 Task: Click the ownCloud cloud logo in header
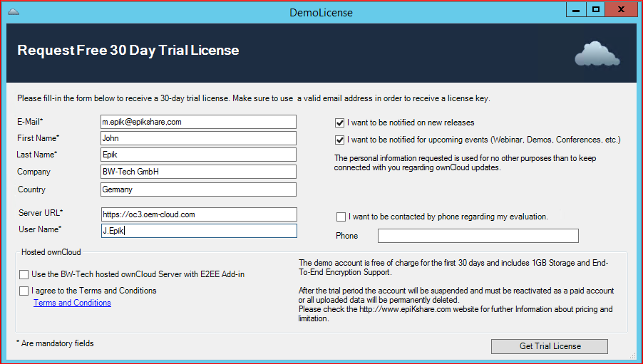[x=597, y=53]
